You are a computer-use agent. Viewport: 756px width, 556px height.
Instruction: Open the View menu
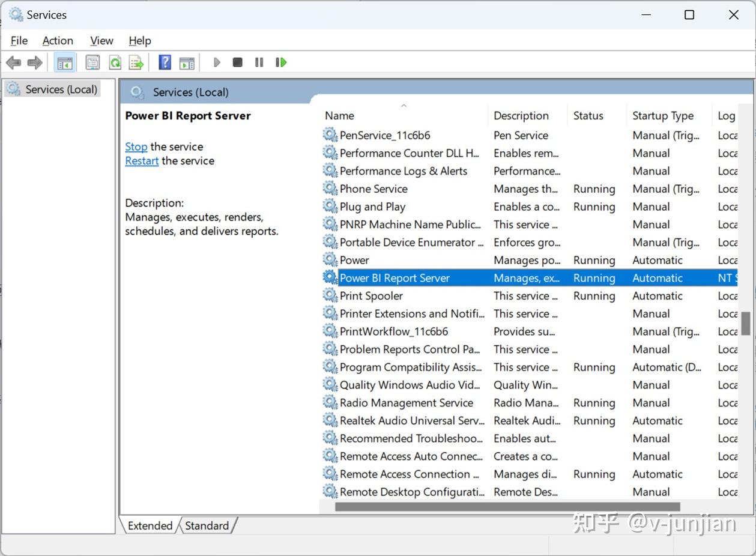point(101,40)
